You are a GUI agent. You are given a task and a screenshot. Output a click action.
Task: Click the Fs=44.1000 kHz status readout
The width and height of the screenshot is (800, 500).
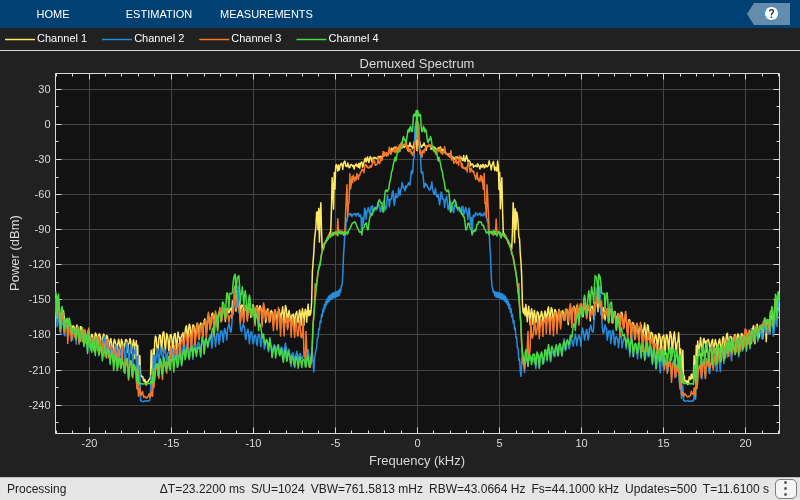(575, 489)
